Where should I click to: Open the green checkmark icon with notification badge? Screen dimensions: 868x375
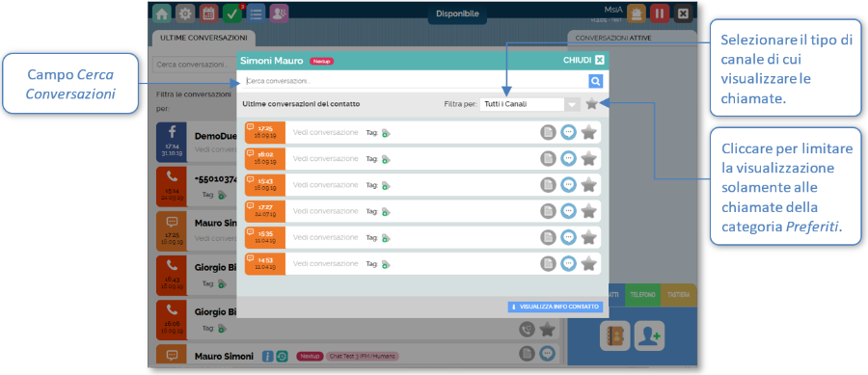232,13
